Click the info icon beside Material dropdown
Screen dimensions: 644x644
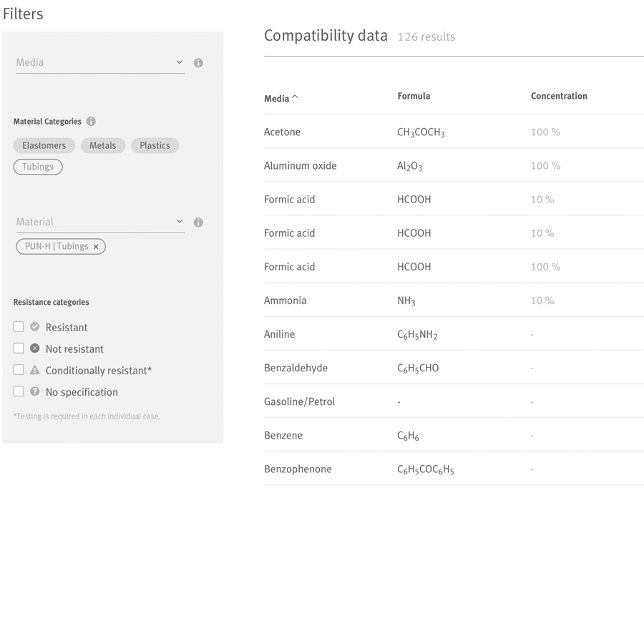(198, 223)
